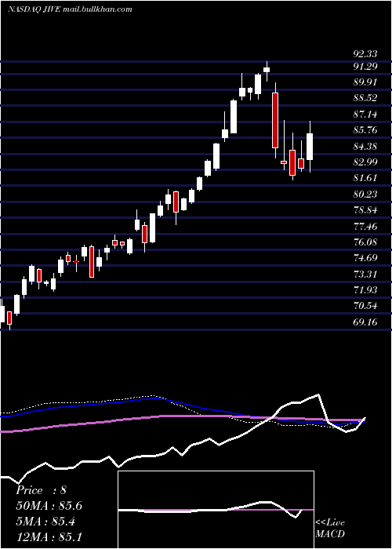Viewport: 392px width, 549px height.
Task: Click the Price : 8 readout
Action: tap(41, 490)
